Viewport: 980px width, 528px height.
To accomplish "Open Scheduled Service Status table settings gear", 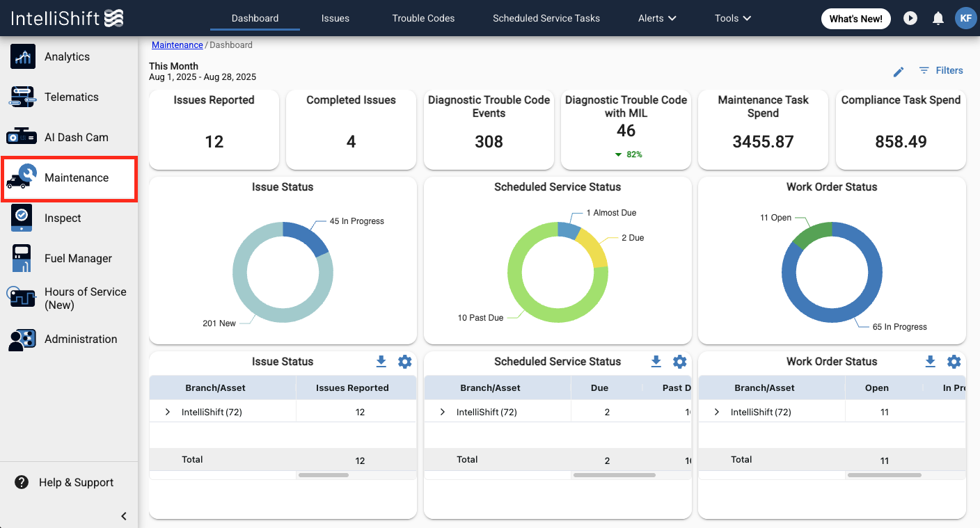I will [x=680, y=362].
